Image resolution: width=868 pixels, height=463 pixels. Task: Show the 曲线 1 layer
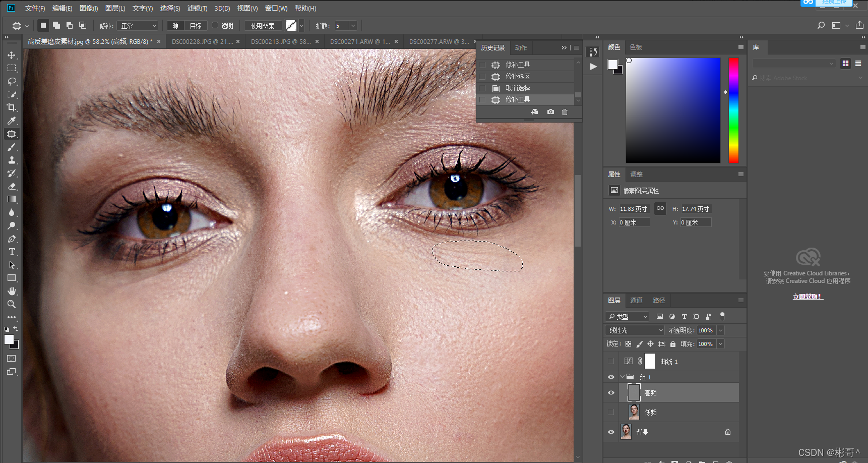point(611,361)
